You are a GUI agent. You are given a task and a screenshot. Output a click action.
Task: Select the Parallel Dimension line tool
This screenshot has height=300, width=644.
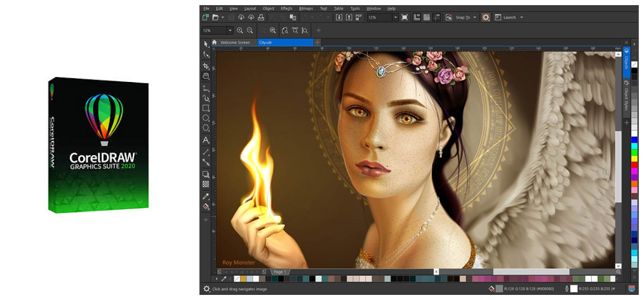click(206, 152)
